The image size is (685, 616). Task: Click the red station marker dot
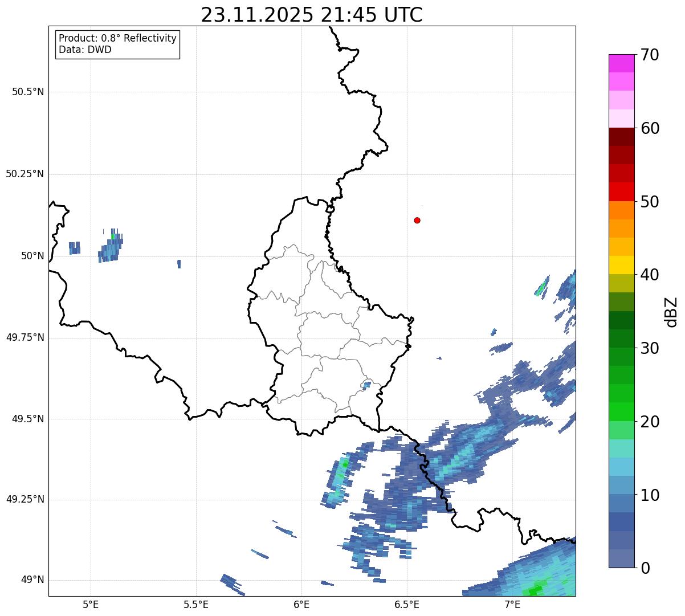[417, 220]
